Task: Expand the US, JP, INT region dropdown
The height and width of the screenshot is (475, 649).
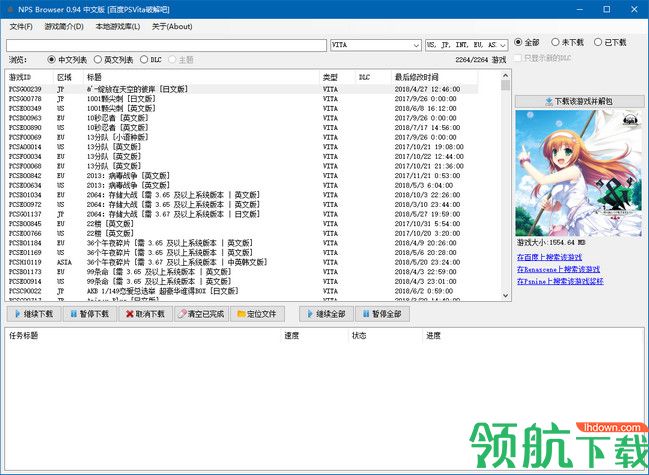Action: (x=503, y=45)
